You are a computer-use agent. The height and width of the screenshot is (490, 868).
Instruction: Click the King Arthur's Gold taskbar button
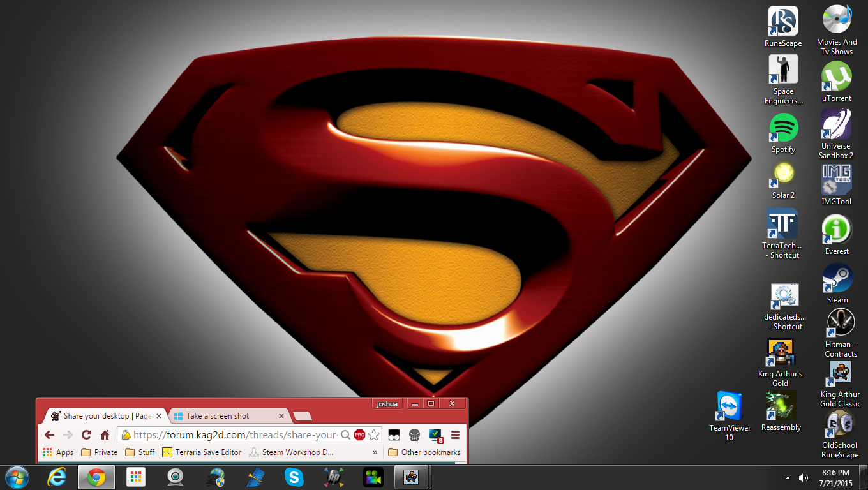pyautogui.click(x=412, y=477)
